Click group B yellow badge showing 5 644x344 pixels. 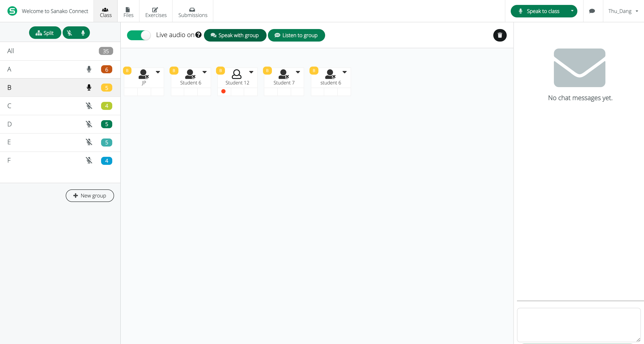tap(106, 87)
